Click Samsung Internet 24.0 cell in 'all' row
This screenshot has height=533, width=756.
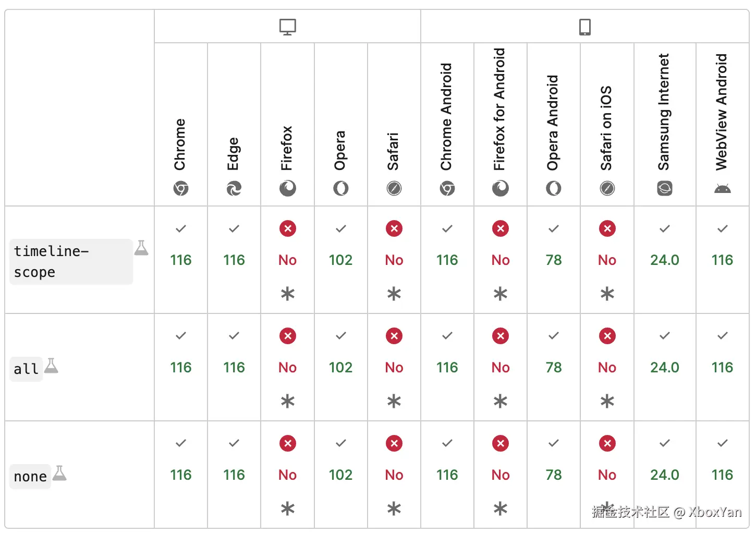665,367
